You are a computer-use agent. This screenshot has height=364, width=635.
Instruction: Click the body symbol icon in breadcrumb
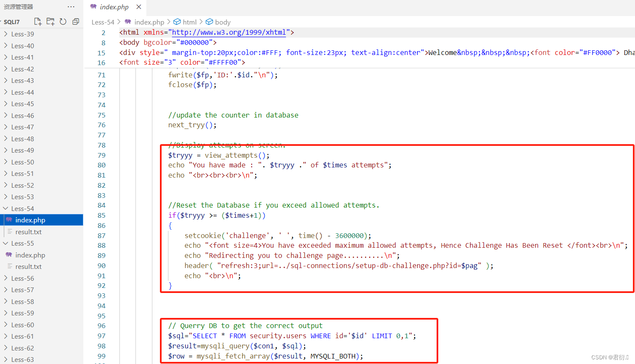pos(209,22)
